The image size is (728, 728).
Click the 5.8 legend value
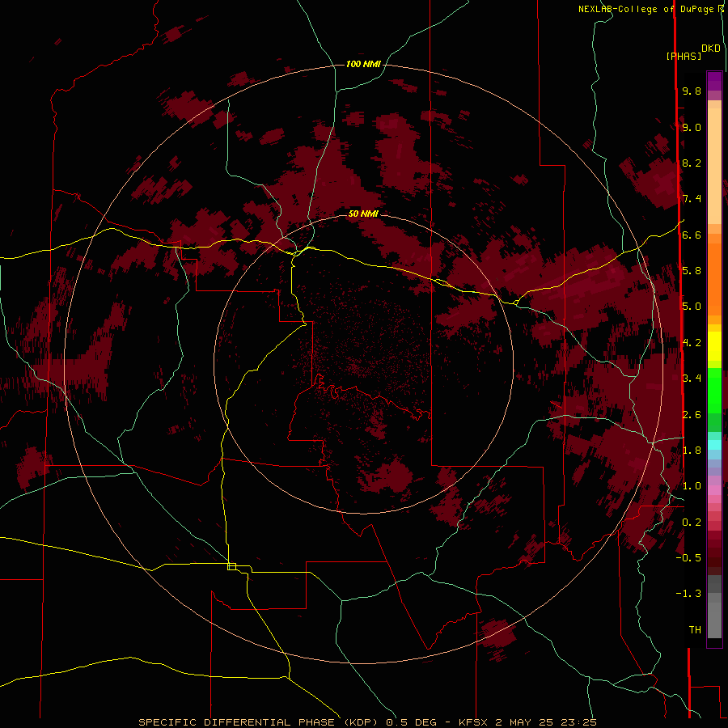(692, 271)
